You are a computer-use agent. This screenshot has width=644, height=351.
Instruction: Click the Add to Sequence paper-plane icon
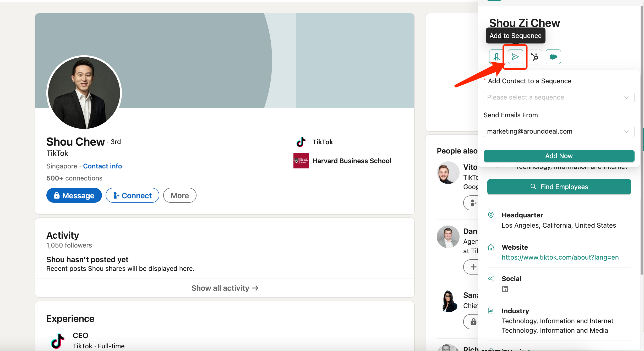click(515, 57)
